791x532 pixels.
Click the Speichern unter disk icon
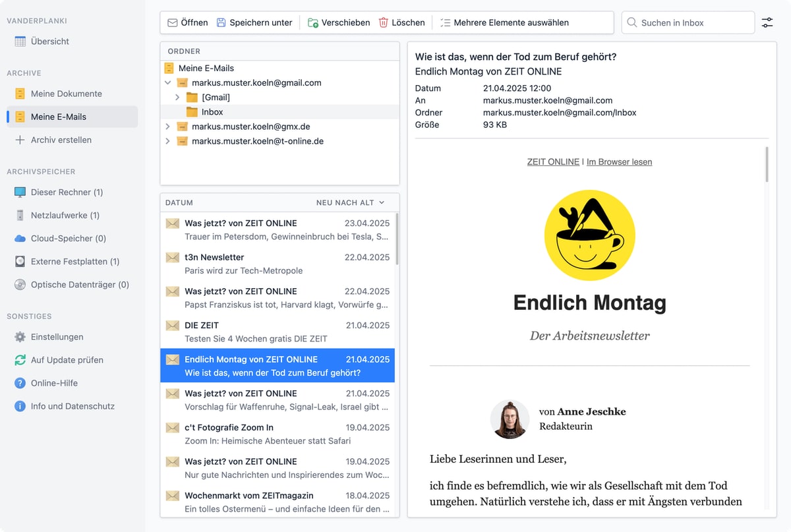tap(221, 22)
